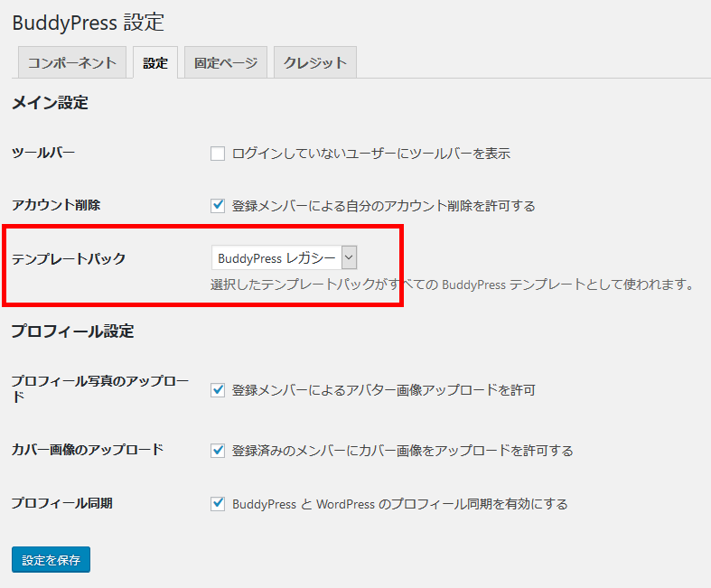The image size is (711, 588).
Task: Click the ツールバー row label
Action: coord(43,153)
